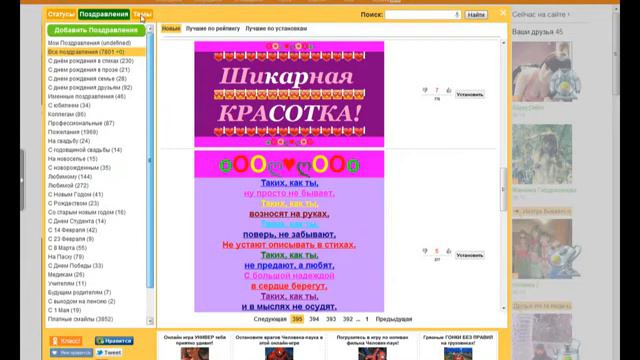Select the Все поздравления category
The height and width of the screenshot is (360, 640).
click(x=96, y=52)
